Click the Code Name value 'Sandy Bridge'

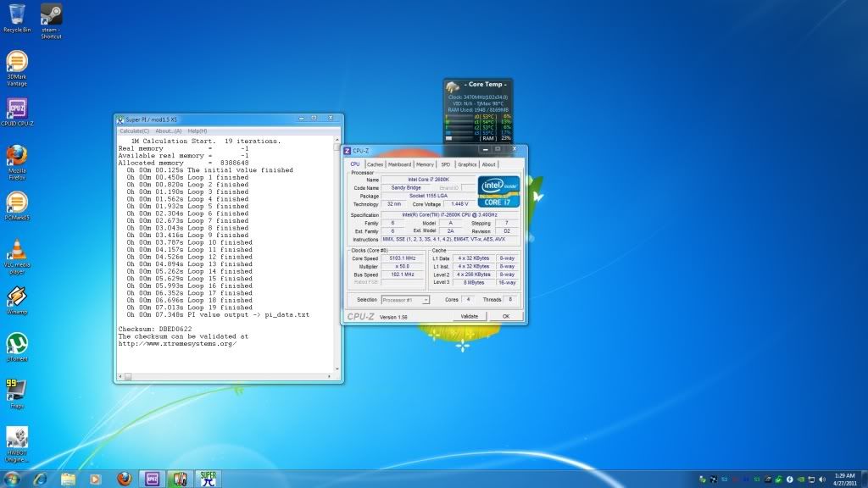(406, 188)
